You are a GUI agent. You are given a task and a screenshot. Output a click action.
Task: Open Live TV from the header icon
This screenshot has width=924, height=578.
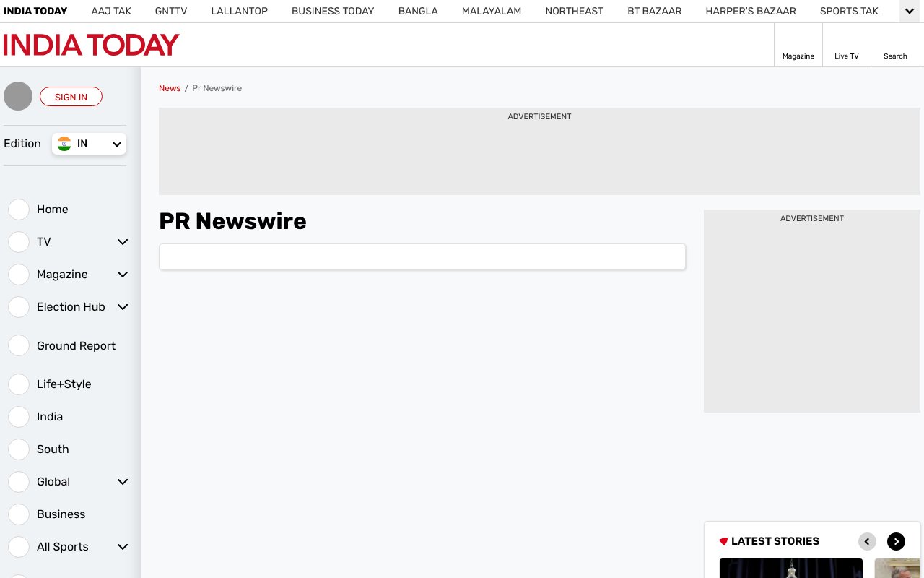coord(846,44)
